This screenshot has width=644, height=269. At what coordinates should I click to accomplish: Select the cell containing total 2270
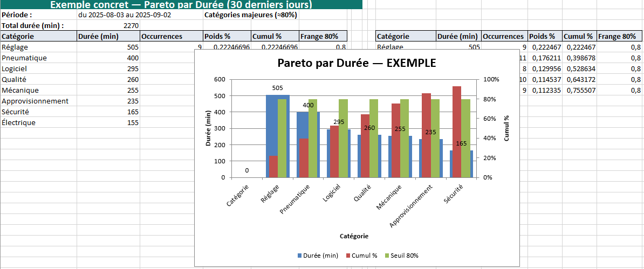pyautogui.click(x=108, y=25)
